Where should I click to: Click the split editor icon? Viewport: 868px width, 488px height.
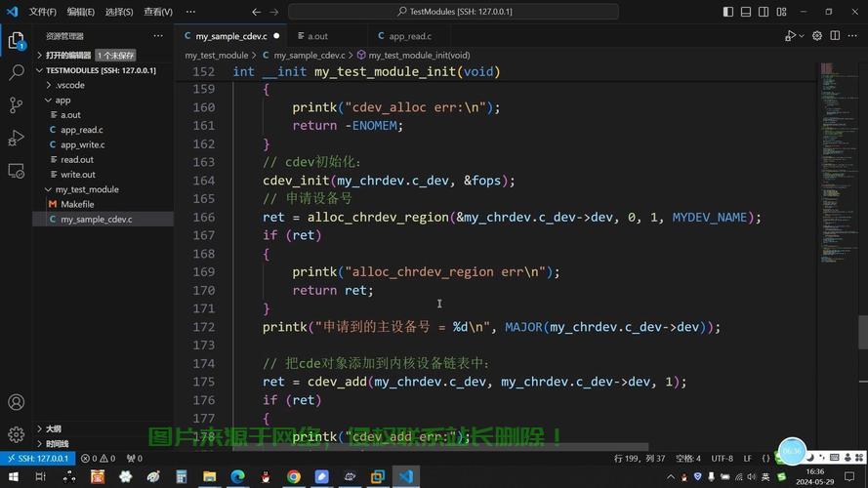(x=837, y=36)
